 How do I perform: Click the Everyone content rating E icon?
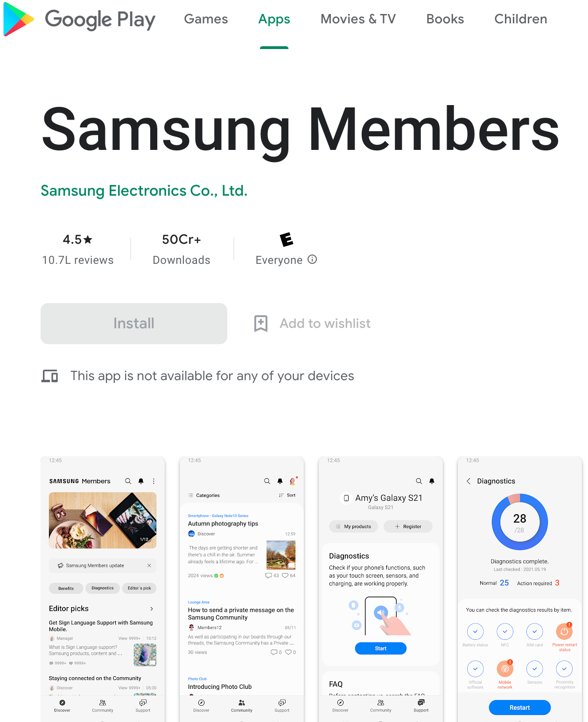pos(287,239)
